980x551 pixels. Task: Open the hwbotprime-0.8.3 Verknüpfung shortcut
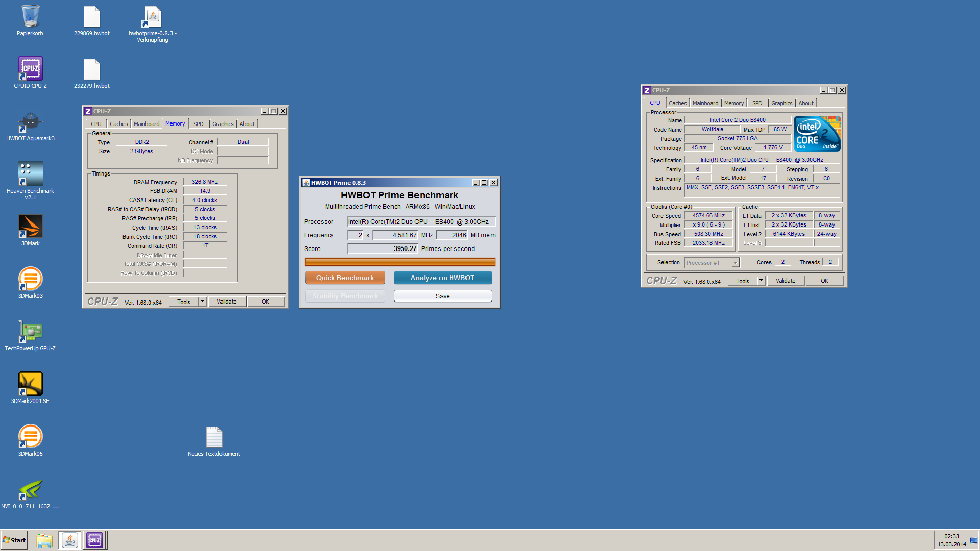point(153,23)
